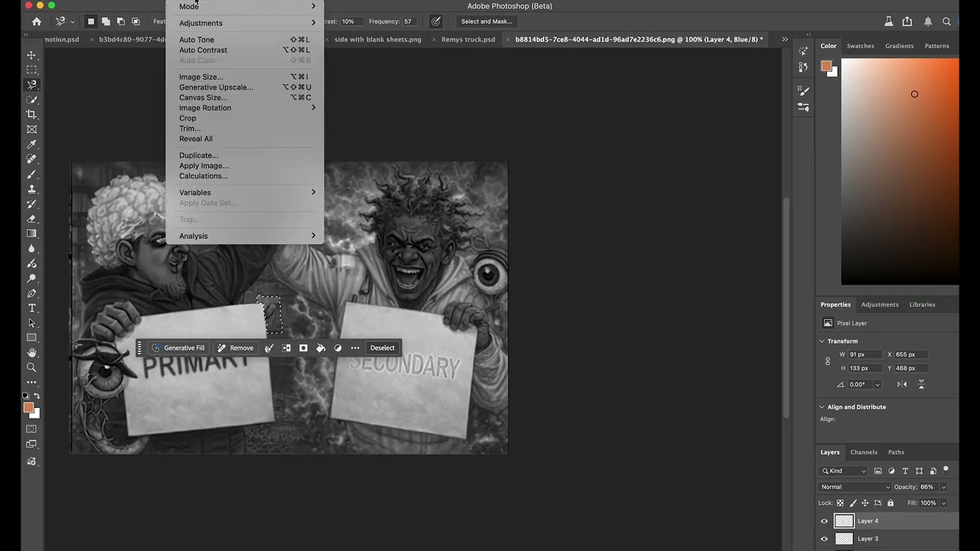Click the Remove button in taskbar
This screenshot has height=551, width=980.
click(235, 348)
